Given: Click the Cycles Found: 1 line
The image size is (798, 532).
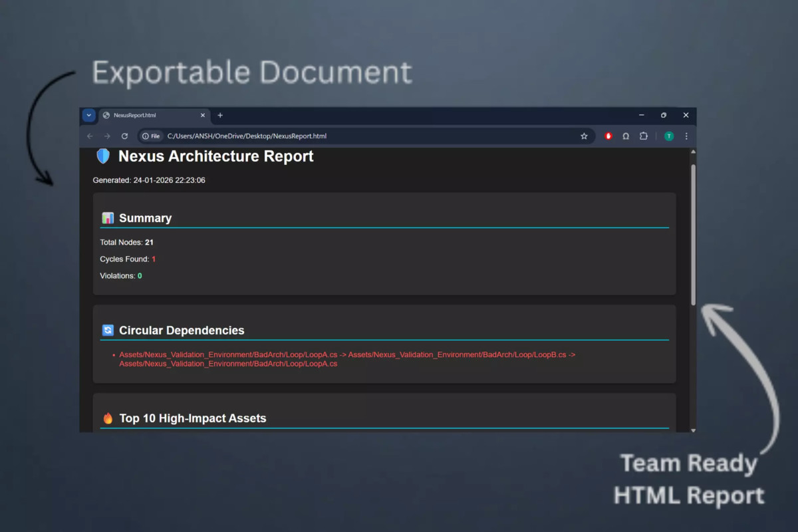Looking at the screenshot, I should (128, 259).
